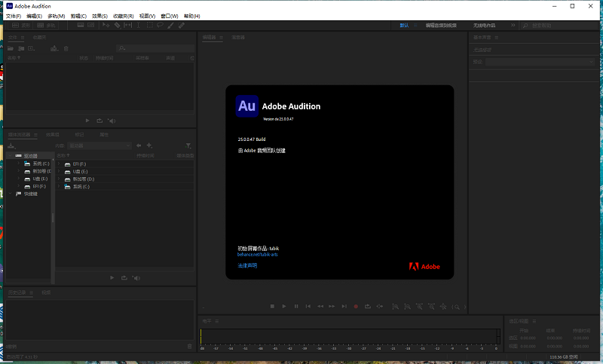Select the 编辑音频到视频 workspace

[441, 25]
